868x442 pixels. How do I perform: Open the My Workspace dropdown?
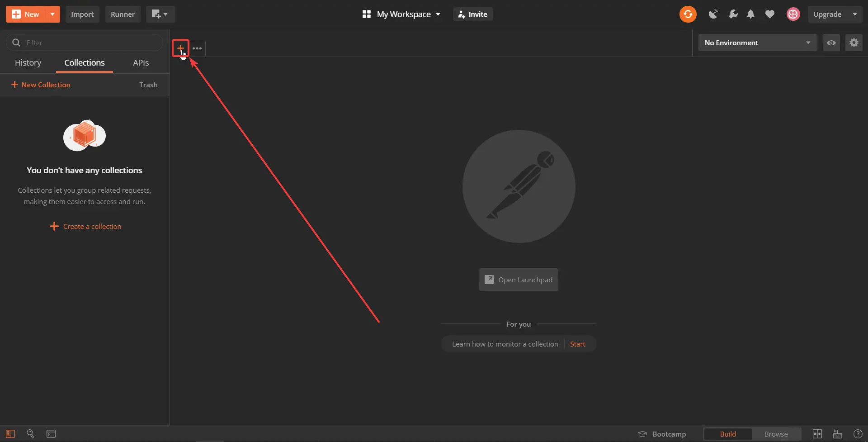[x=401, y=14]
